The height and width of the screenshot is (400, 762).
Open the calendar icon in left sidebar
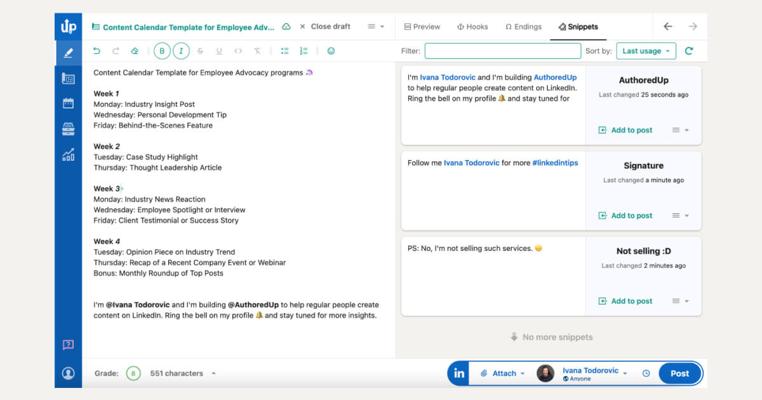pyautogui.click(x=68, y=103)
